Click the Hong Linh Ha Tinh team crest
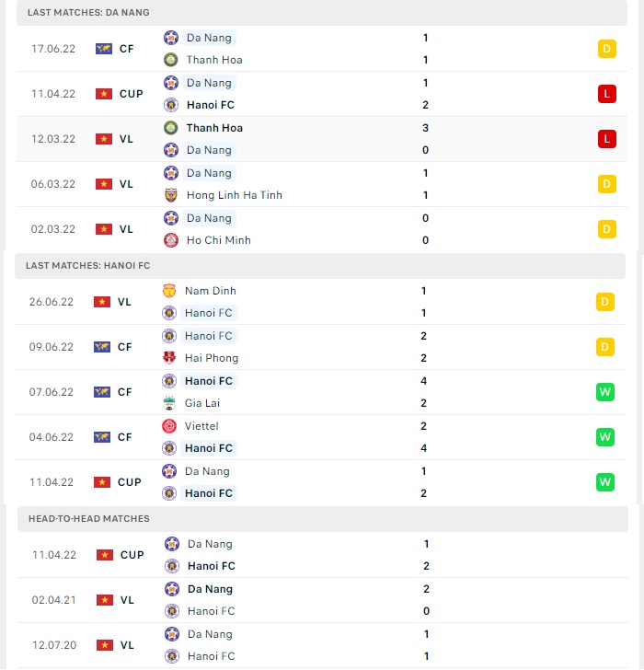Viewport: 644px width, 670px height. coord(171,195)
